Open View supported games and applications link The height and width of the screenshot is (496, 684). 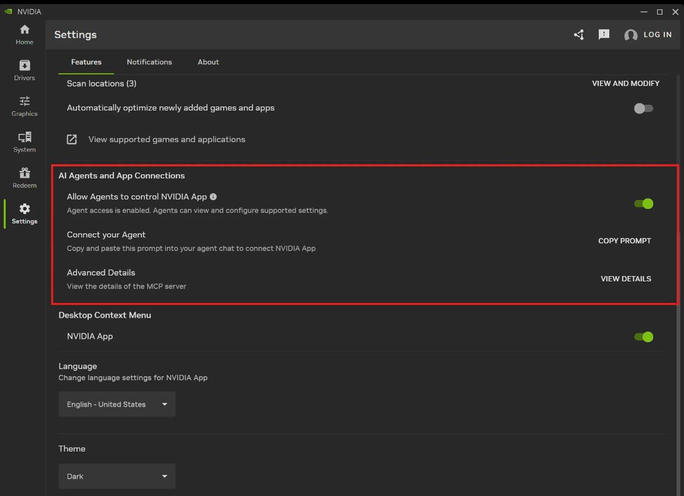point(167,139)
